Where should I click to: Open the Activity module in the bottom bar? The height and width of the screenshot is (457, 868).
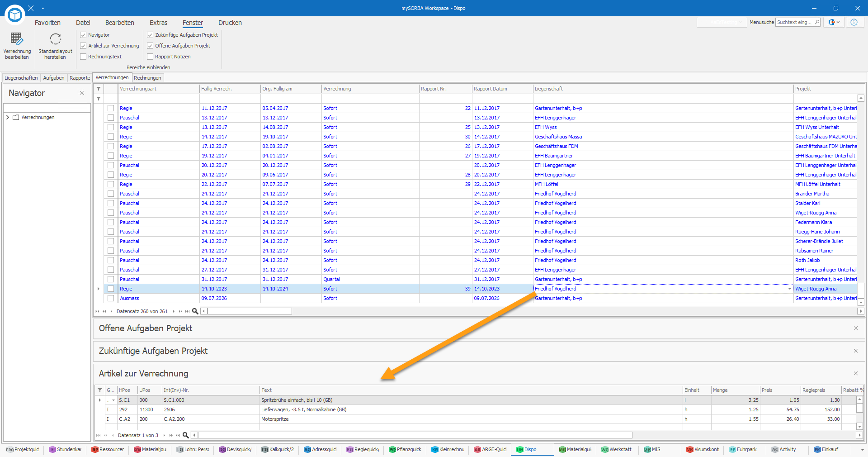click(x=783, y=449)
